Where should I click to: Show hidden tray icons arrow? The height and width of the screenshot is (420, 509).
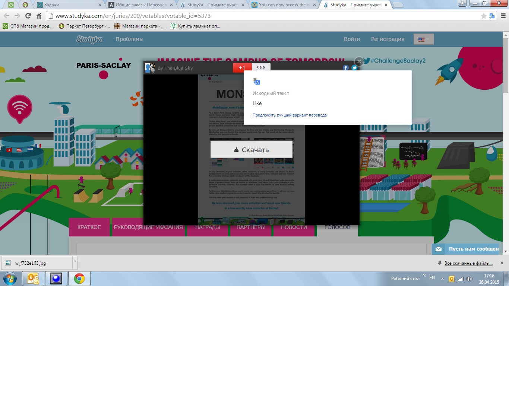coord(442,279)
